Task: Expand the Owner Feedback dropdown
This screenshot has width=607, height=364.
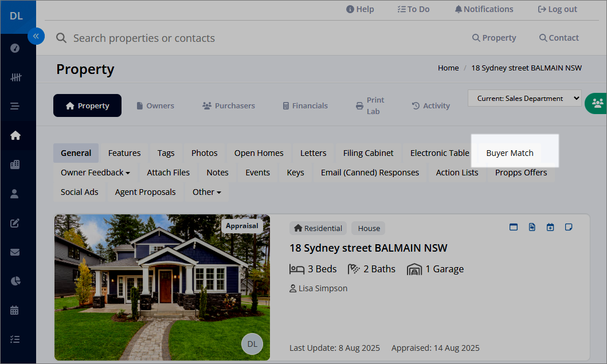Action: [95, 172]
